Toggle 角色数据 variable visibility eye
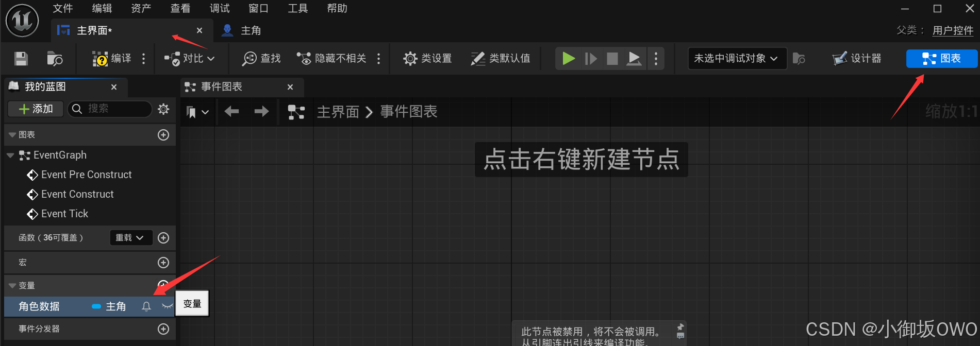 click(x=167, y=306)
